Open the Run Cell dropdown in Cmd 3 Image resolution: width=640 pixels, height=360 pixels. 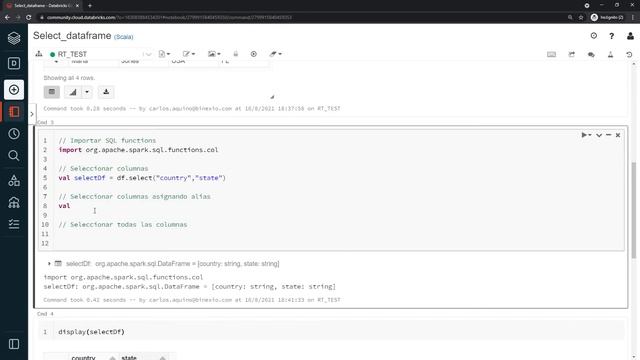point(586,135)
